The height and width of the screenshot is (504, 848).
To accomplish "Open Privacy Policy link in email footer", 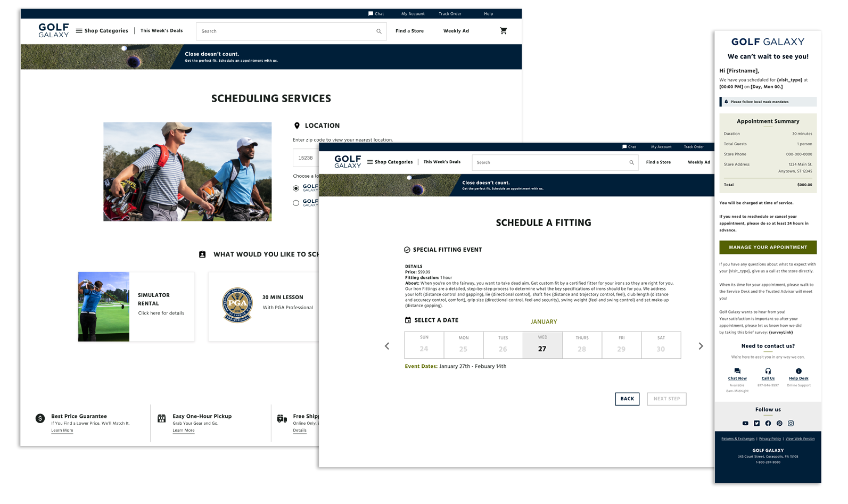I will (x=770, y=439).
